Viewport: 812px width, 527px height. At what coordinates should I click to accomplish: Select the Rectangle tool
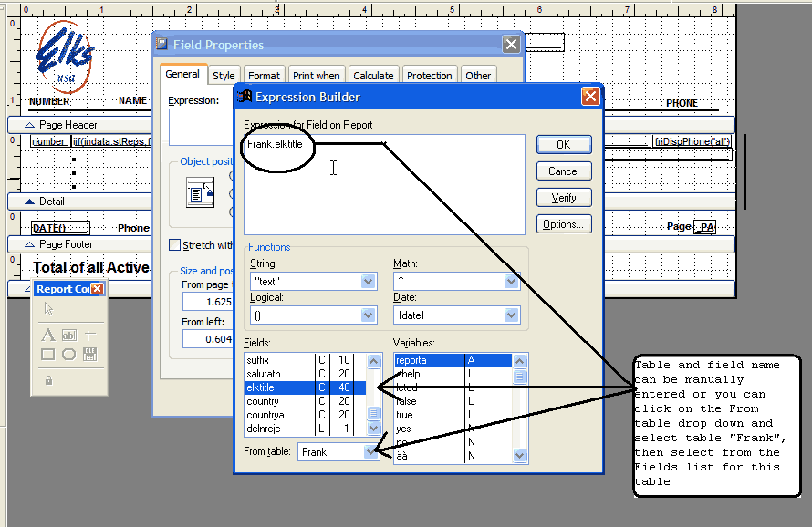(48, 355)
